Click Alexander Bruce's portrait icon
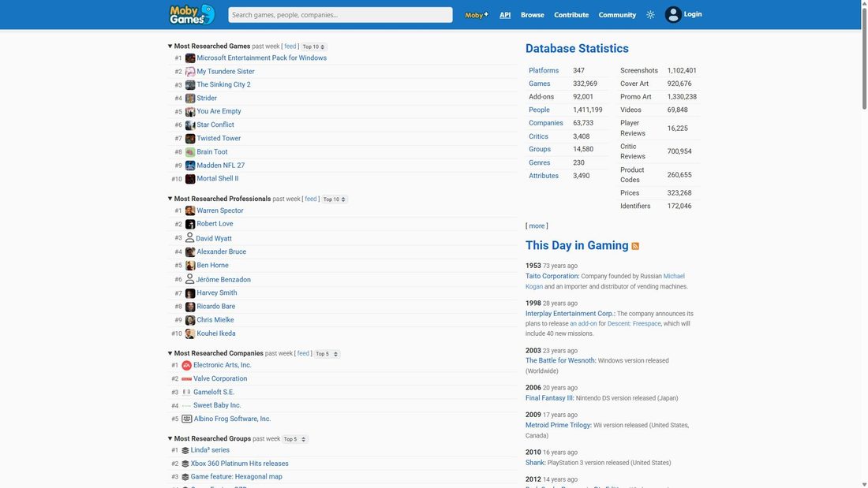This screenshot has height=488, width=868. pos(190,251)
